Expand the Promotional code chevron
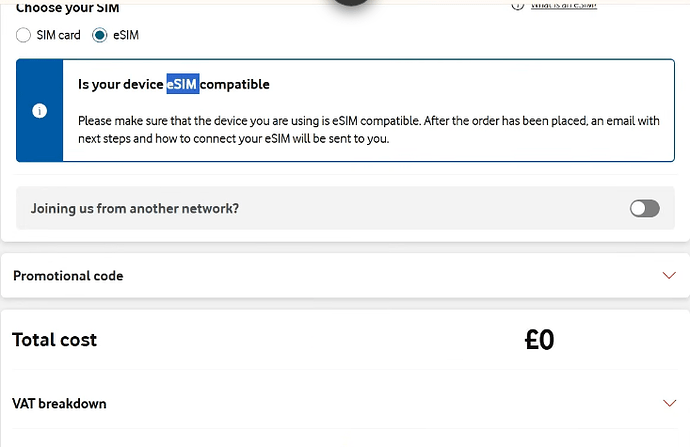The width and height of the screenshot is (690, 447). tap(669, 275)
